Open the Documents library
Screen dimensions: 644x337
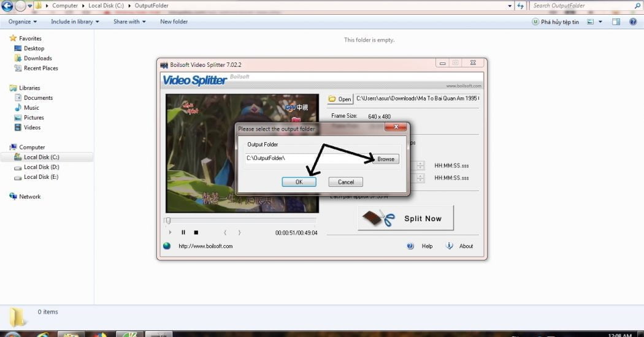click(38, 97)
